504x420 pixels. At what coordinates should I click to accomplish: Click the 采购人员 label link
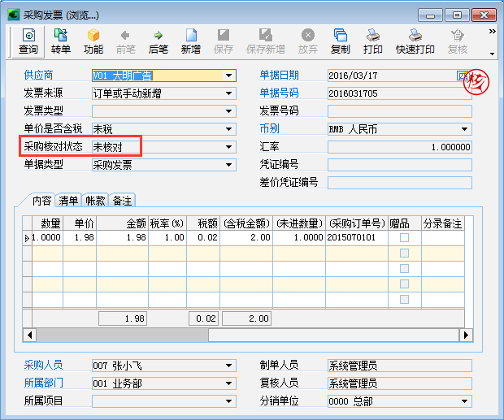[45, 365]
